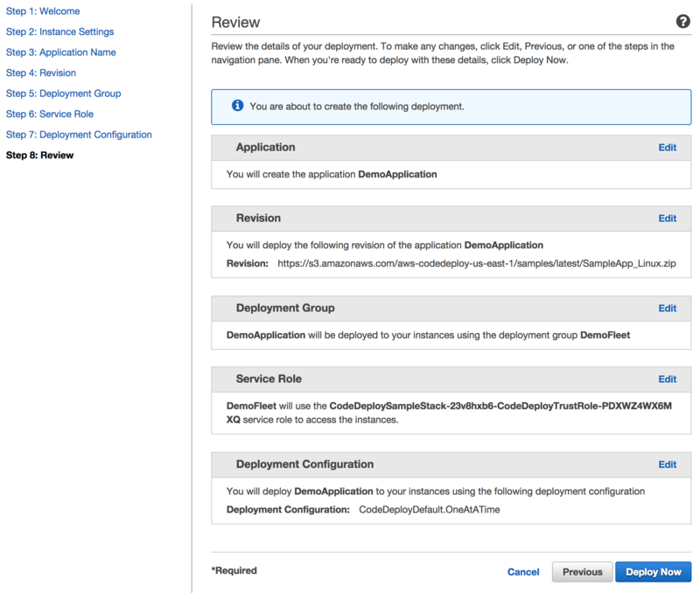
Task: Click DemoApplication name in Application section
Action: (397, 174)
